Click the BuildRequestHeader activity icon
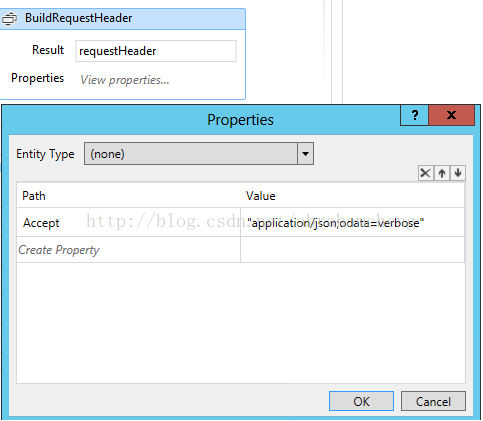 (9, 19)
